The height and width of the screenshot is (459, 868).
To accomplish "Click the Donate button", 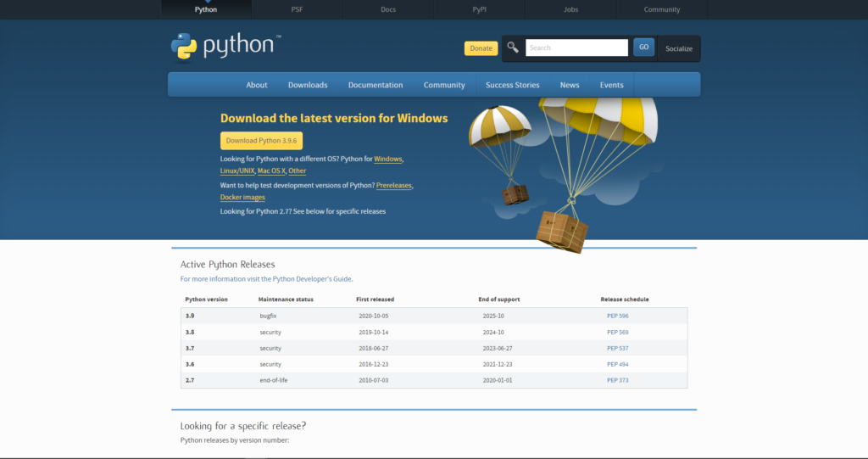I will pyautogui.click(x=481, y=48).
